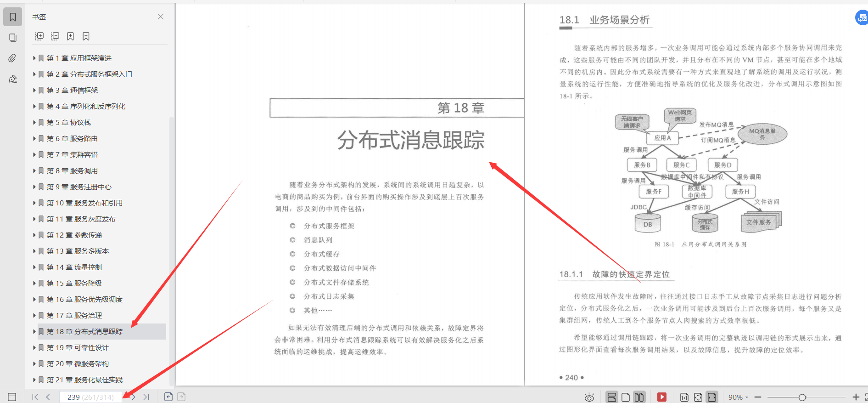Toggle continuous scrolling page mode
Viewport: 868px width, 403px height.
coord(612,397)
